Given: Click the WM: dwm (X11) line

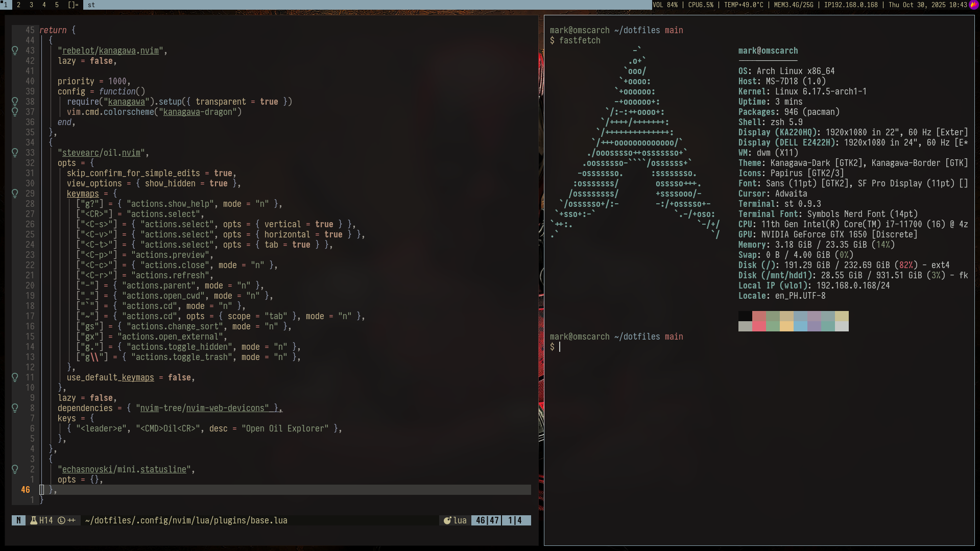Looking at the screenshot, I should [x=768, y=153].
